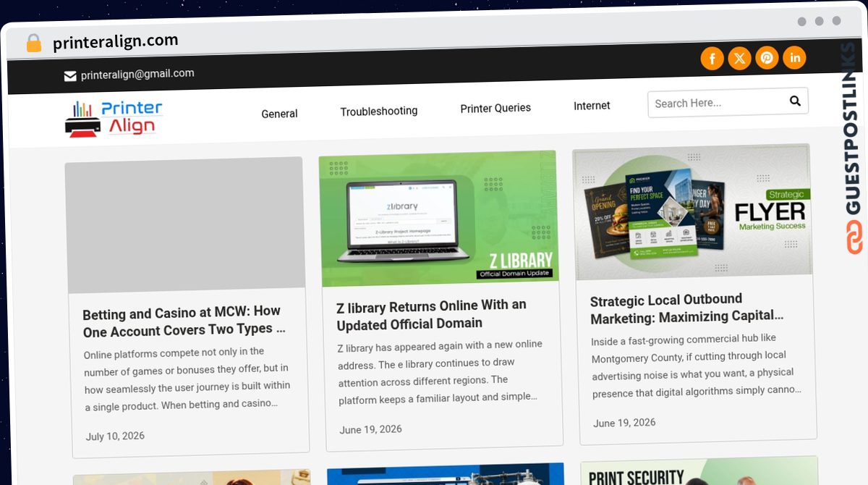Click the July 10, 2026 date
The height and width of the screenshot is (485, 868).
[x=115, y=436]
